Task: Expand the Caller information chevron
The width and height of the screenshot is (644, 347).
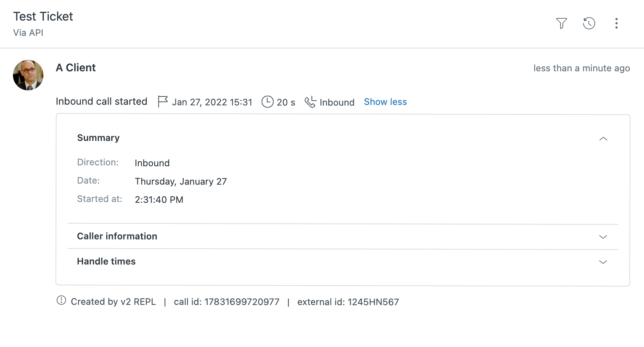Action: coord(603,237)
